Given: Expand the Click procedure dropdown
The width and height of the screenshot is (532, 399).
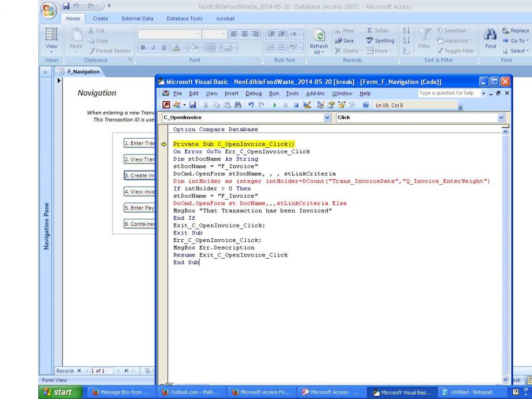Looking at the screenshot, I should click(x=502, y=117).
